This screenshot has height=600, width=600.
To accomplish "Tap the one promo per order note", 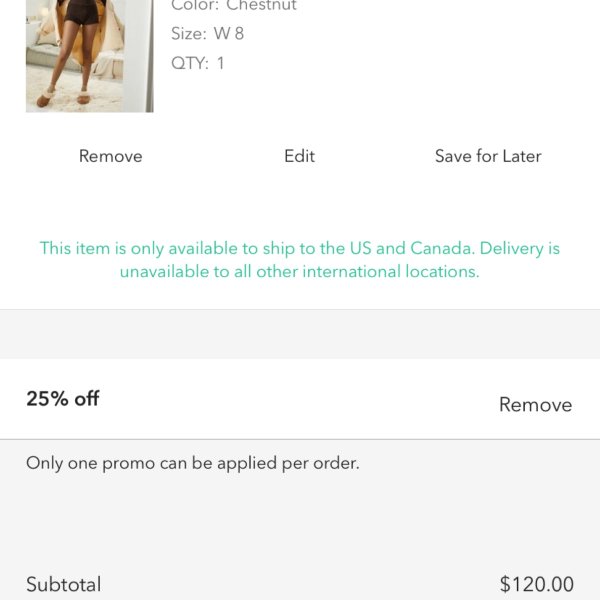I will click(193, 463).
